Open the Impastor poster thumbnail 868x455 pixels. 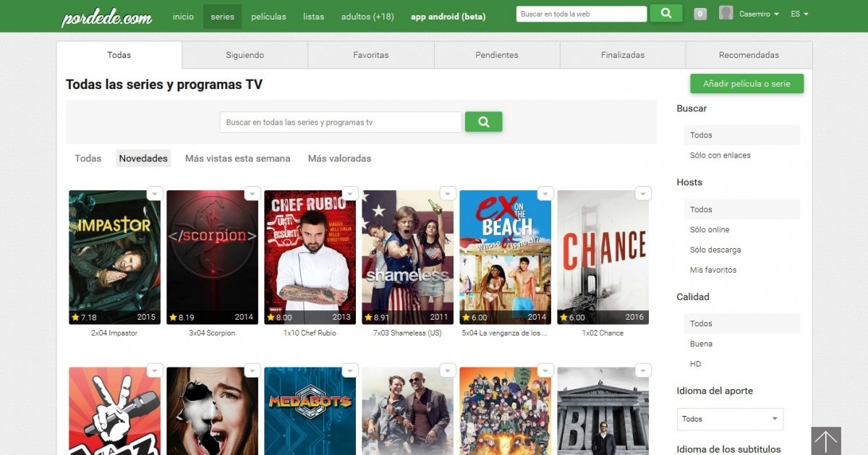coord(114,257)
